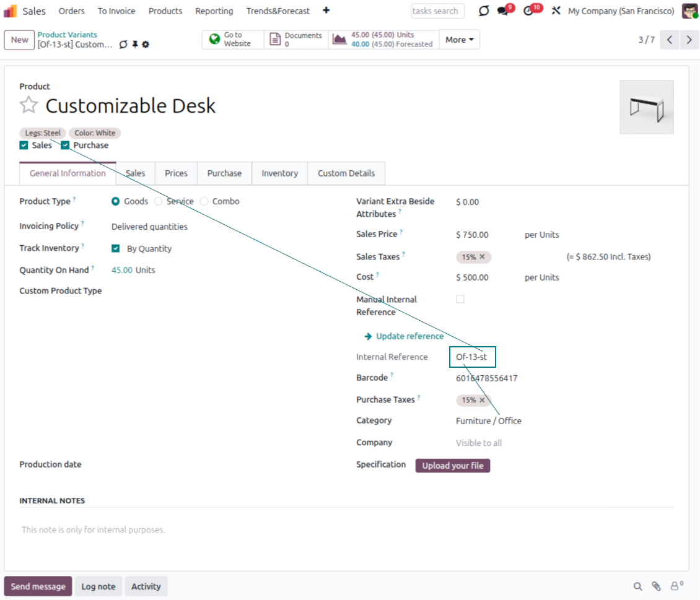Expand the More dropdown
The width and height of the screenshot is (700, 600).
459,40
